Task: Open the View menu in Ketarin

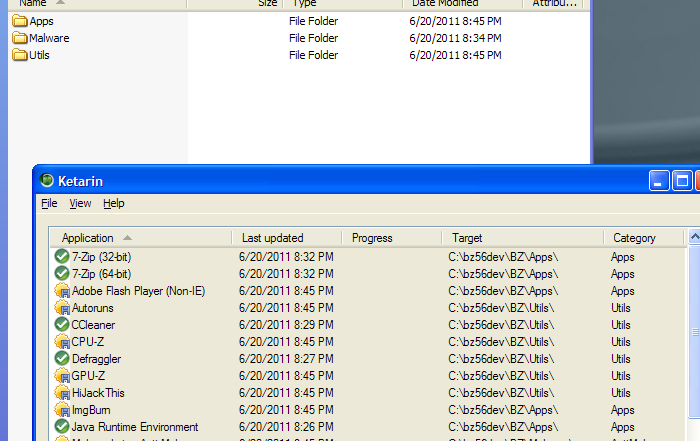Action: click(80, 204)
